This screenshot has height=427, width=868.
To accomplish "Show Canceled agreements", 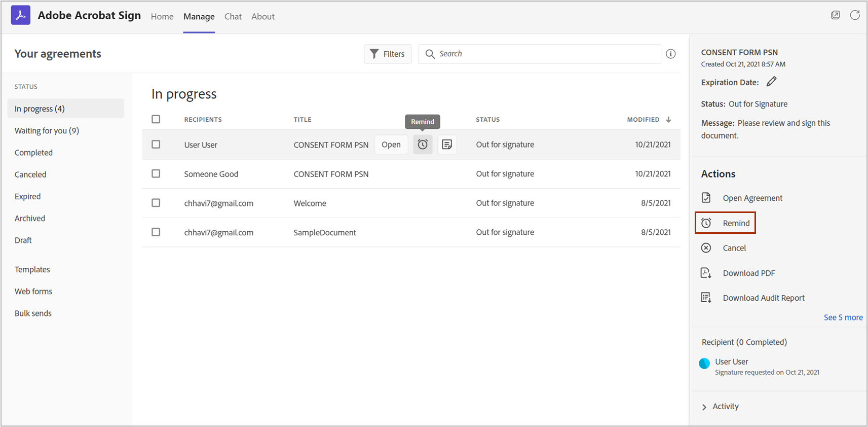I will 30,174.
